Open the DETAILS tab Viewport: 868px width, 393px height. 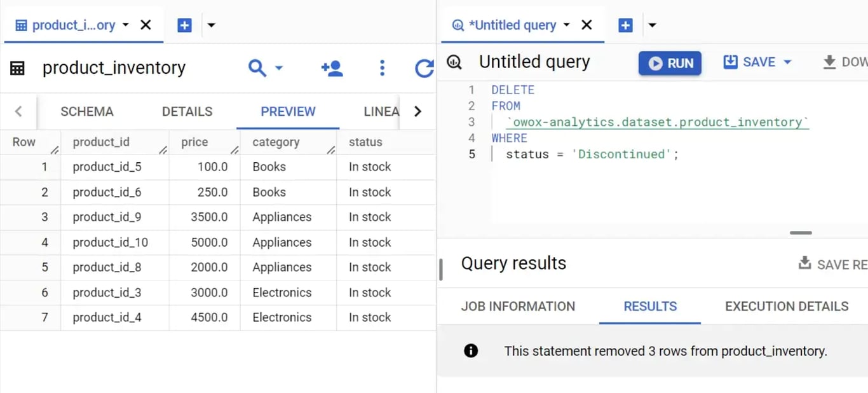pyautogui.click(x=187, y=111)
